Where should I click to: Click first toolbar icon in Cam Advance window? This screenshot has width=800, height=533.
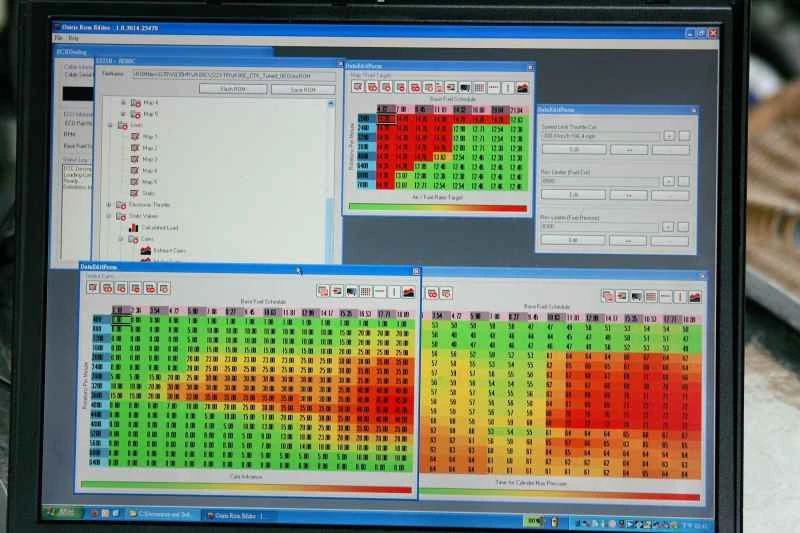tap(92, 288)
